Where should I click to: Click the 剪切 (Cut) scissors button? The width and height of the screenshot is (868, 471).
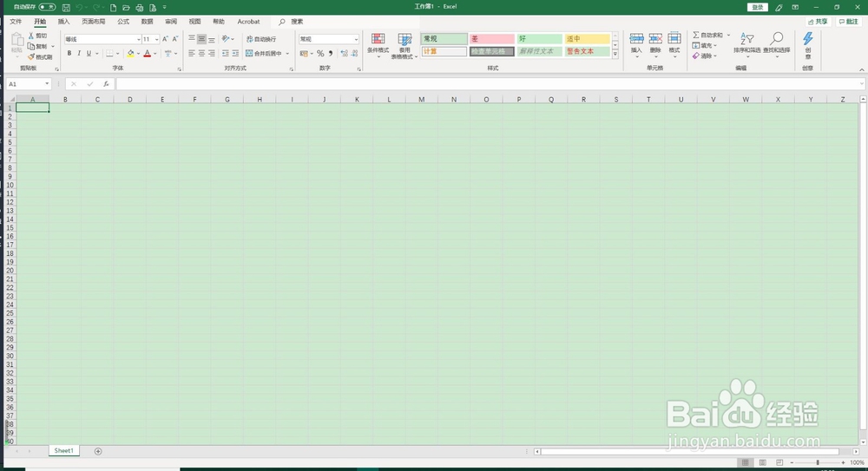(37, 36)
